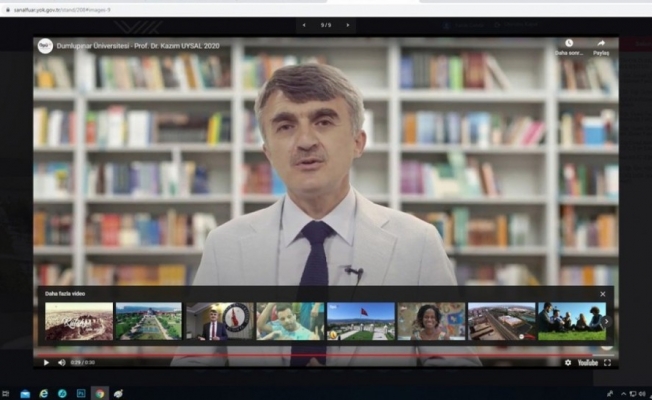The image size is (652, 400).
Task: Go to the previous slide with the left arrow
Action: (304, 25)
